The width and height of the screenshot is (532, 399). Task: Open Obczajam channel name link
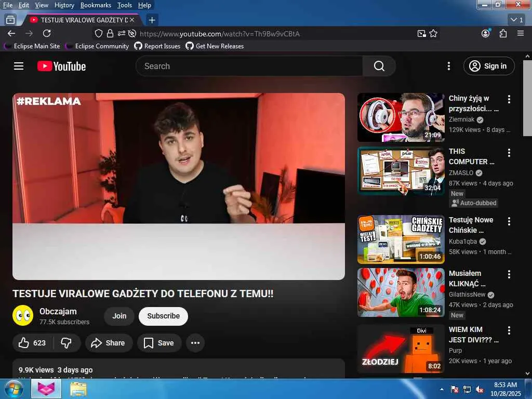click(58, 312)
